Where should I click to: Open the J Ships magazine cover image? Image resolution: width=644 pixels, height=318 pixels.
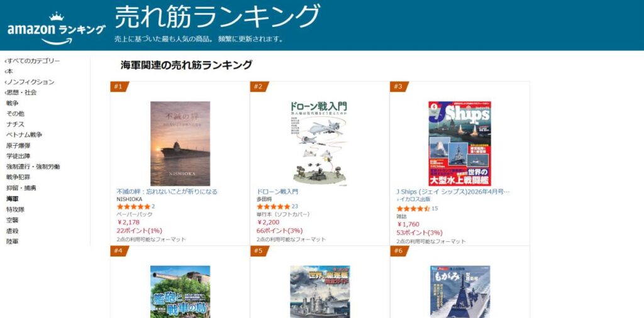(460, 144)
